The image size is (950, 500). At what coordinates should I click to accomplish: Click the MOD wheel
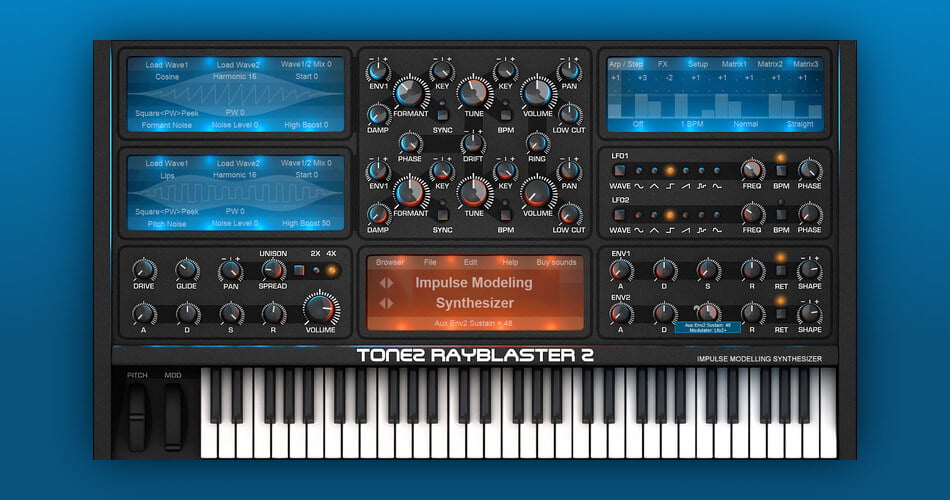coord(173,418)
